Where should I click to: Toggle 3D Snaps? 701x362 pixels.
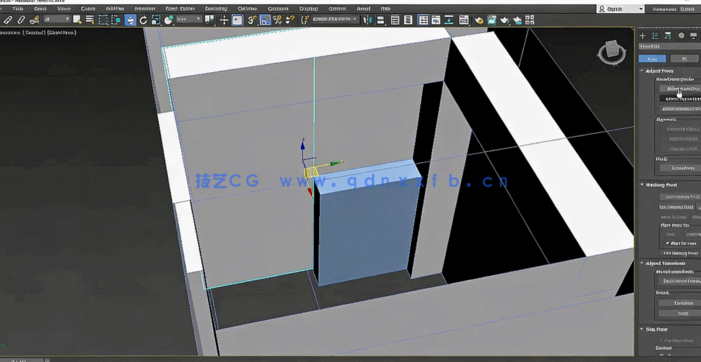pyautogui.click(x=252, y=20)
